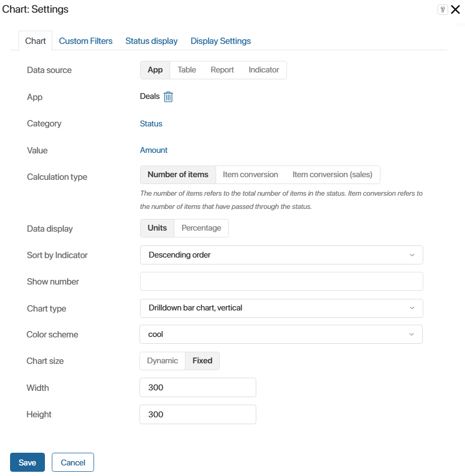Image resolution: width=465 pixels, height=476 pixels.
Task: Choose Report data source option
Action: 222,70
